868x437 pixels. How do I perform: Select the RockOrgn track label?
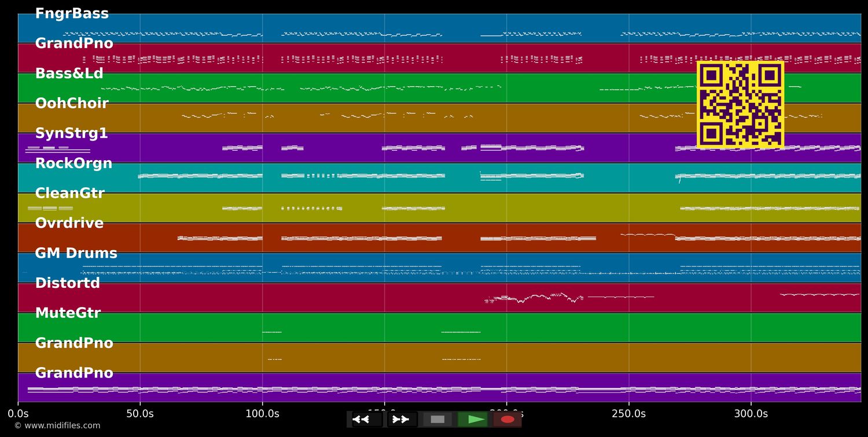pos(74,163)
